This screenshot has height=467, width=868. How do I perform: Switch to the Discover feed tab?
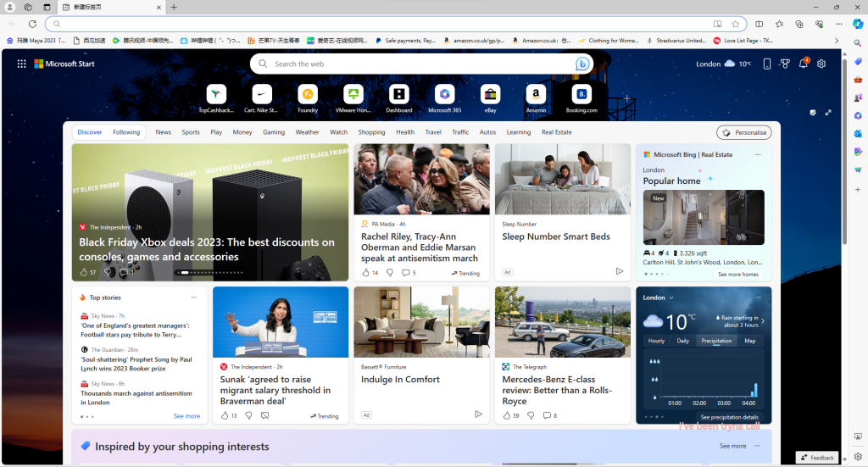click(90, 132)
